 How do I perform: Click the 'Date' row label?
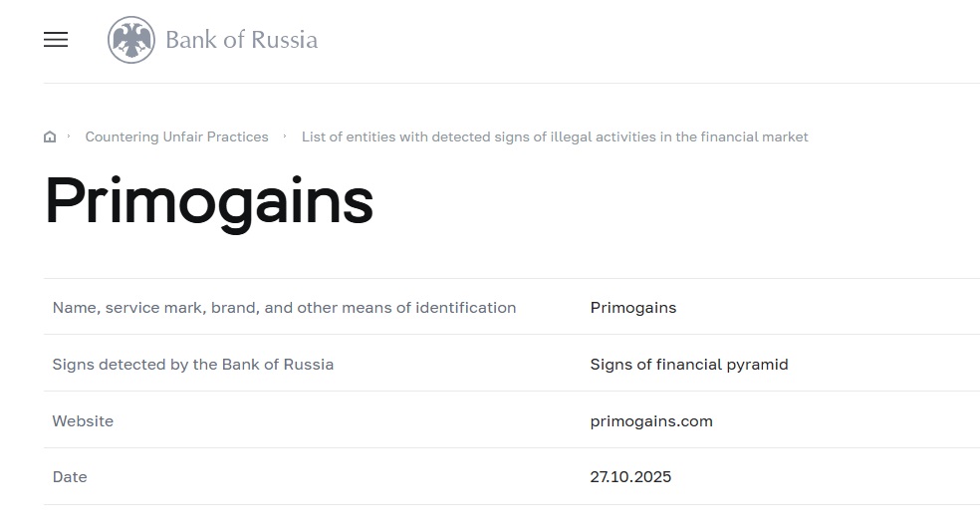tap(70, 477)
